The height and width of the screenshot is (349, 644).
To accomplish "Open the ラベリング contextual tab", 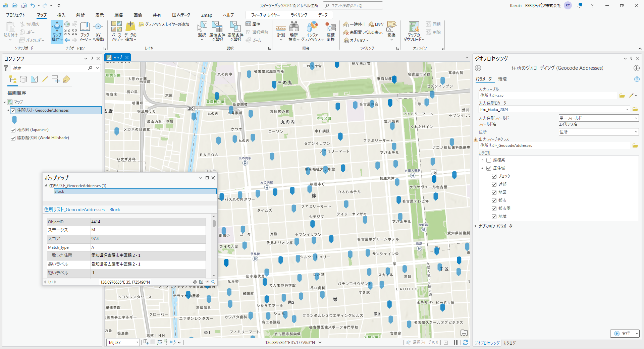I will coord(299,15).
